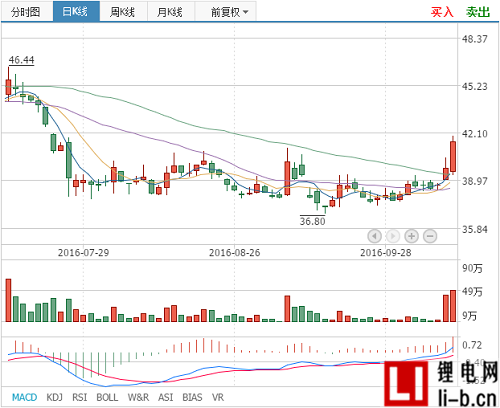Click the 45.23 price axis value

point(475,86)
